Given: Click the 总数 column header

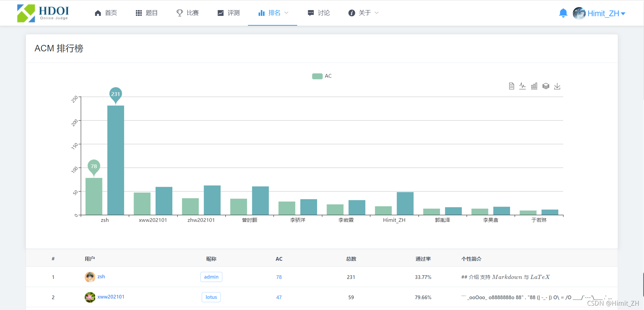Looking at the screenshot, I should 351,259.
